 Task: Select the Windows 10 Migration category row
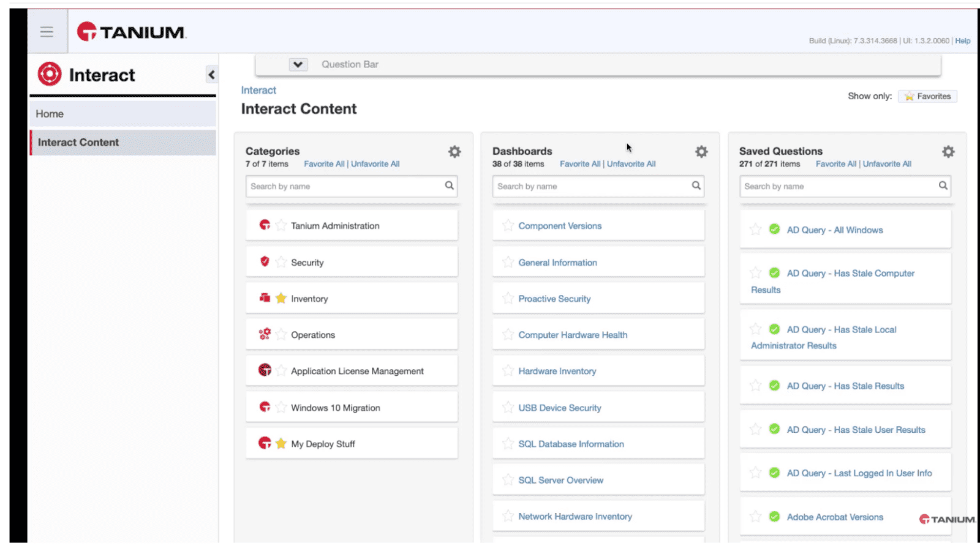pyautogui.click(x=352, y=407)
